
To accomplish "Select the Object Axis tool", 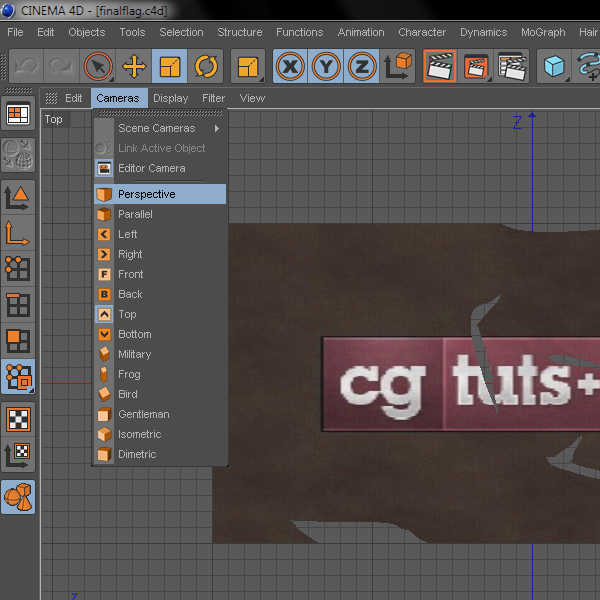I will 18,233.
